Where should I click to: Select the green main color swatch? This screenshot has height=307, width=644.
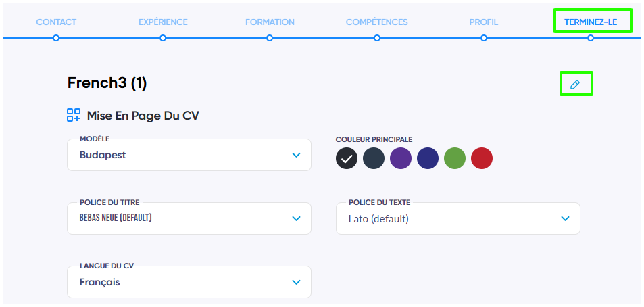click(455, 158)
